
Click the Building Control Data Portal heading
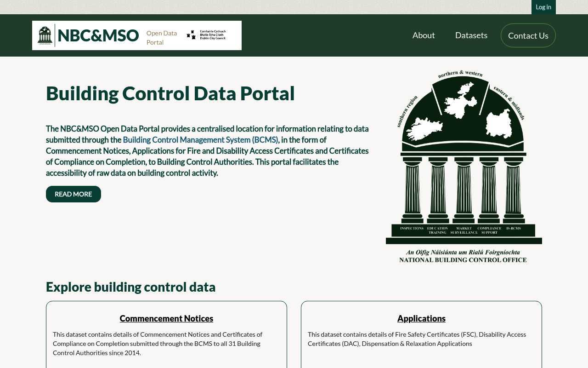click(170, 93)
